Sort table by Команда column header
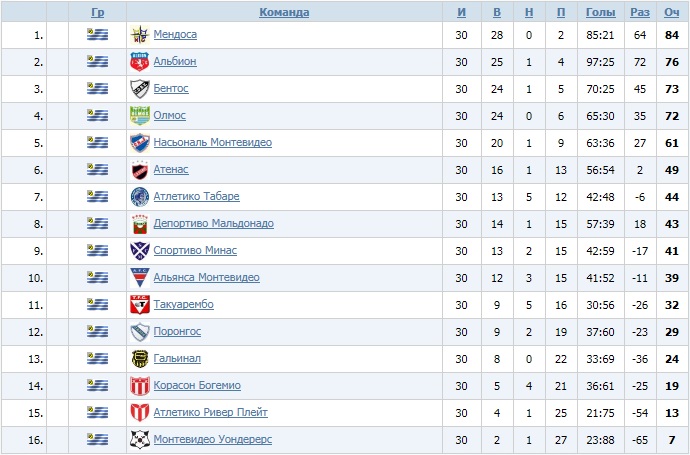The image size is (690, 455). (x=284, y=13)
